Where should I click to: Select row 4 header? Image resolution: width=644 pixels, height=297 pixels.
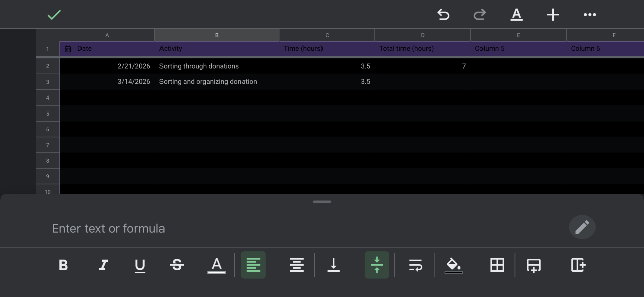pos(48,97)
